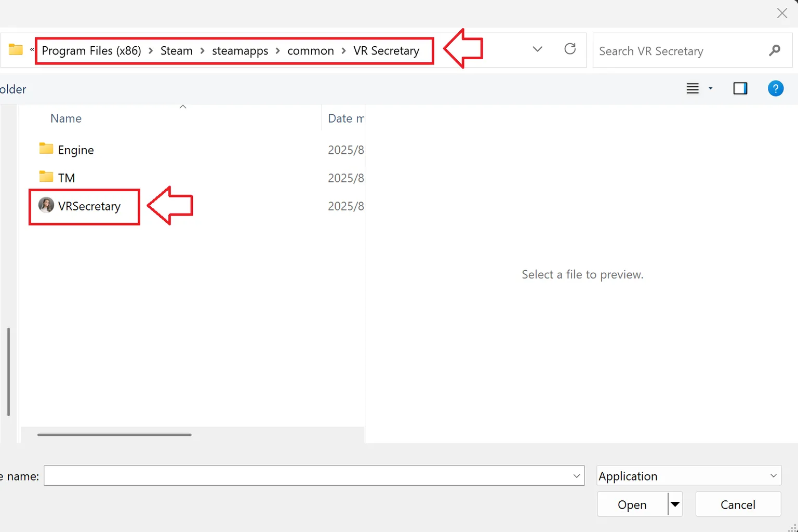Click the VRSecretary application icon
The height and width of the screenshot is (532, 798).
click(x=46, y=205)
